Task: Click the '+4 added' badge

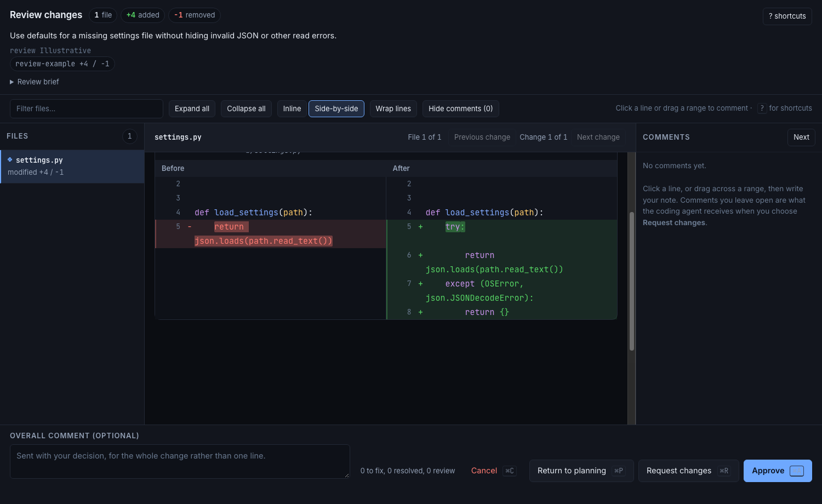Action: pyautogui.click(x=143, y=15)
